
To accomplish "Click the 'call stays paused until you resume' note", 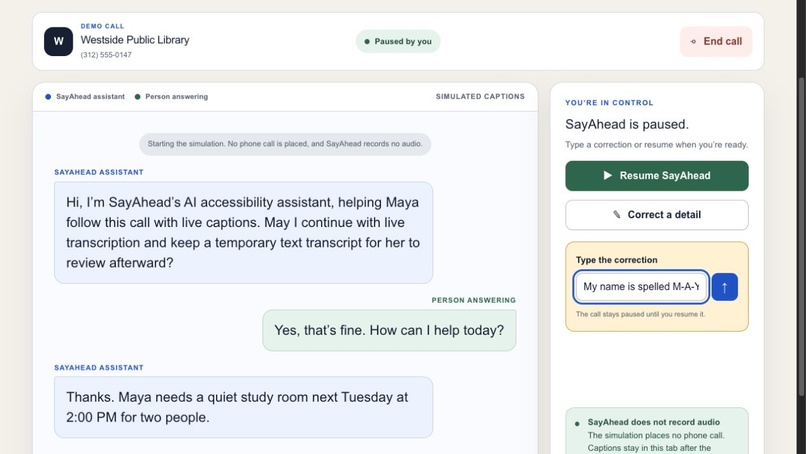I will pos(640,314).
